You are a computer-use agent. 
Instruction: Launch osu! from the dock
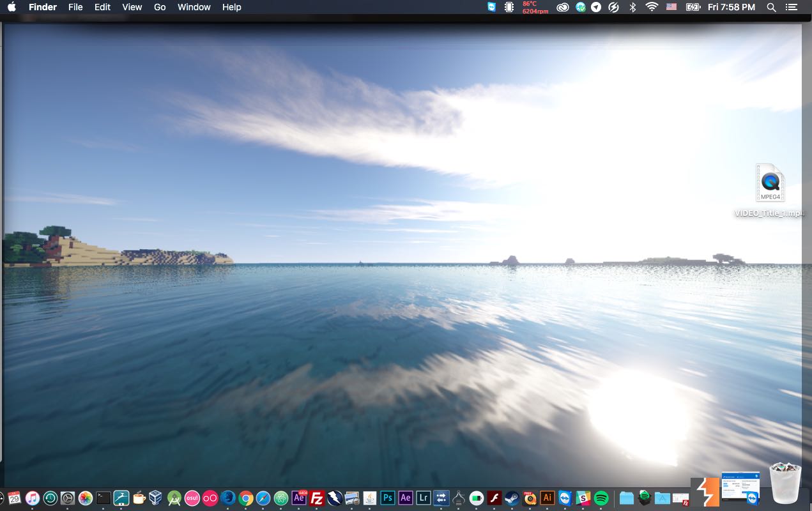[x=192, y=498]
